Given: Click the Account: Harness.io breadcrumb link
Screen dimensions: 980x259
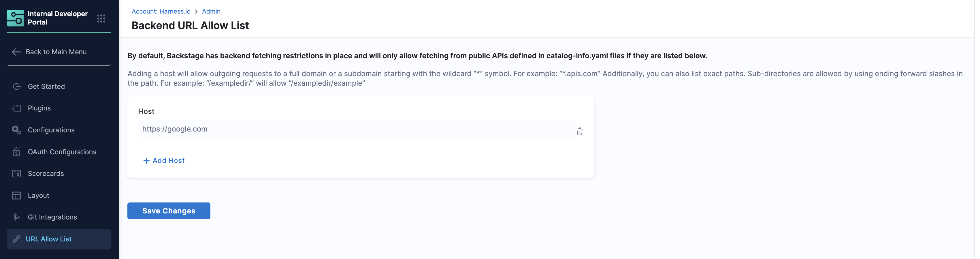Looking at the screenshot, I should (161, 12).
